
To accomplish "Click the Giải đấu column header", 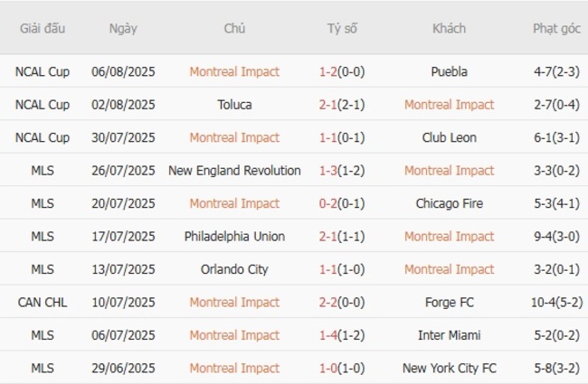I will (x=43, y=28).
